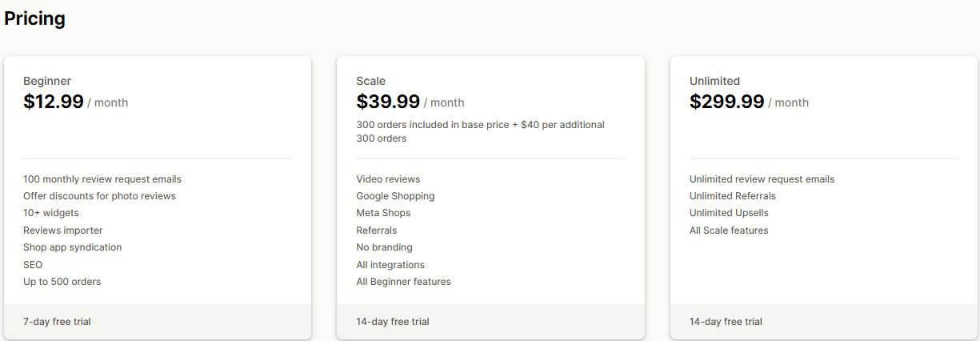Click the 'All integrations' feature
Image resolution: width=980 pixels, height=341 pixels.
[x=390, y=265]
